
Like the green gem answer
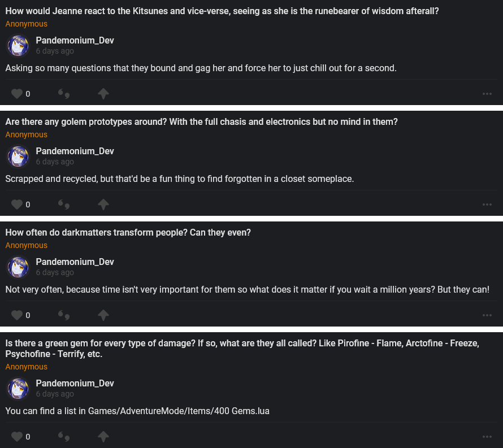pos(17,437)
